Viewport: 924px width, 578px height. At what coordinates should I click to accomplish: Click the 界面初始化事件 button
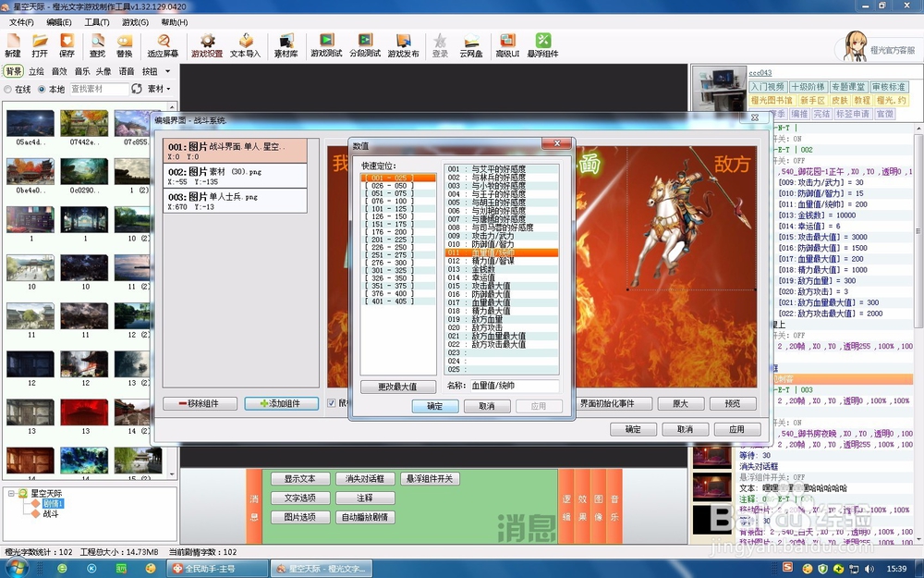[x=607, y=403]
